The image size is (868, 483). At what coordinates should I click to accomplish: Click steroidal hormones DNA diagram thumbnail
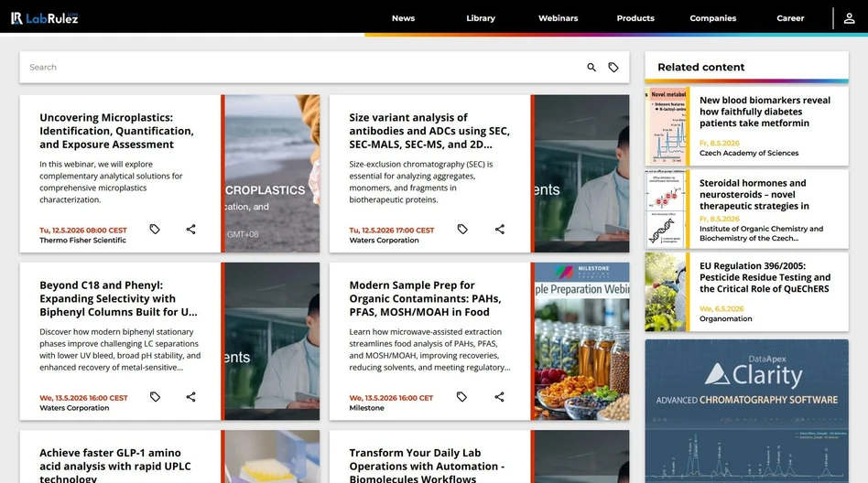point(666,209)
